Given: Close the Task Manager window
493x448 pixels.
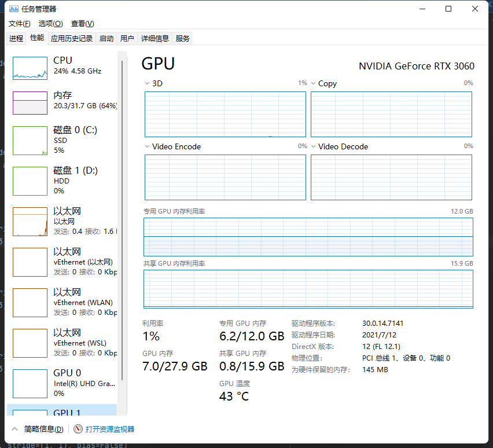Looking at the screenshot, I should (475, 9).
